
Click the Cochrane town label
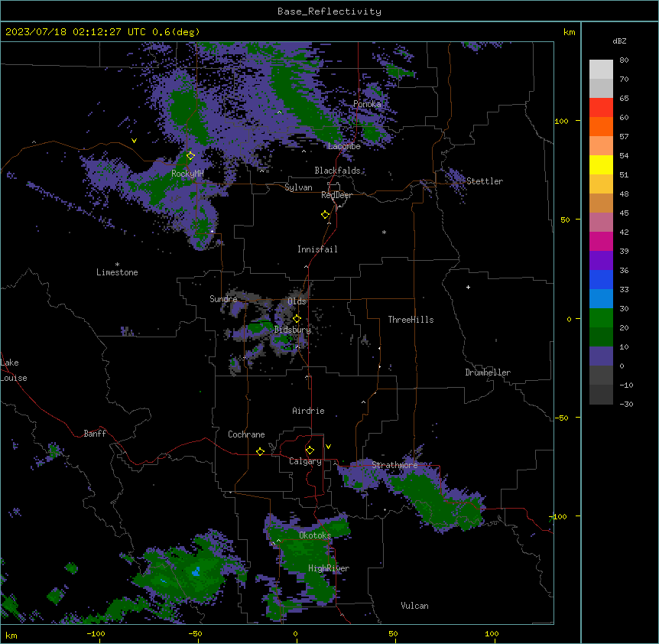click(246, 434)
